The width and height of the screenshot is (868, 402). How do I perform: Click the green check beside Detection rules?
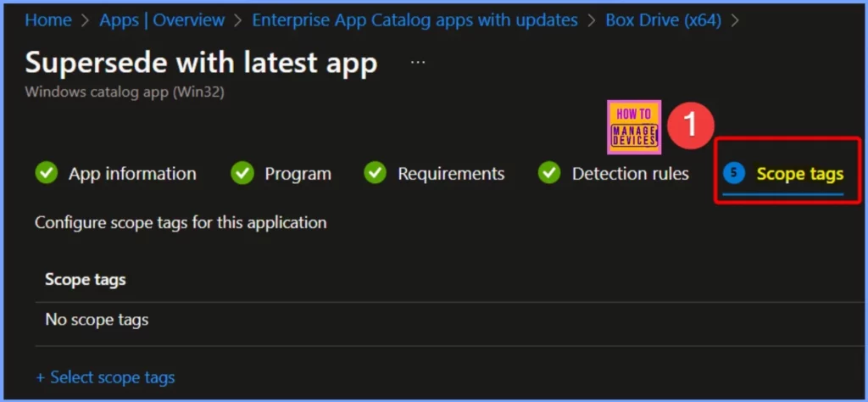pyautogui.click(x=549, y=174)
